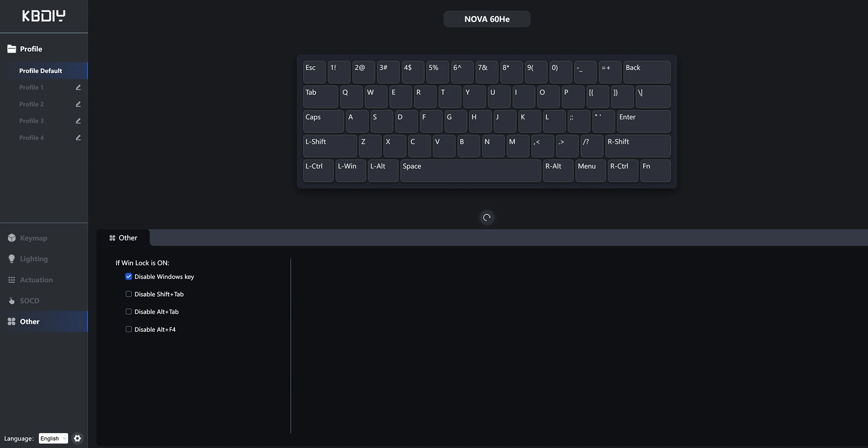The image size is (868, 448).
Task: Select Profile Default
Action: (x=44, y=71)
